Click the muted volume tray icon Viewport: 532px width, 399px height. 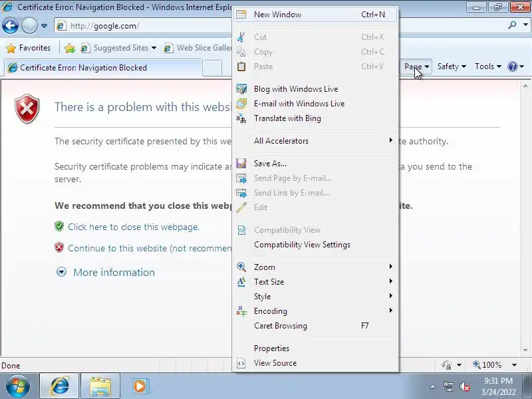[464, 387]
